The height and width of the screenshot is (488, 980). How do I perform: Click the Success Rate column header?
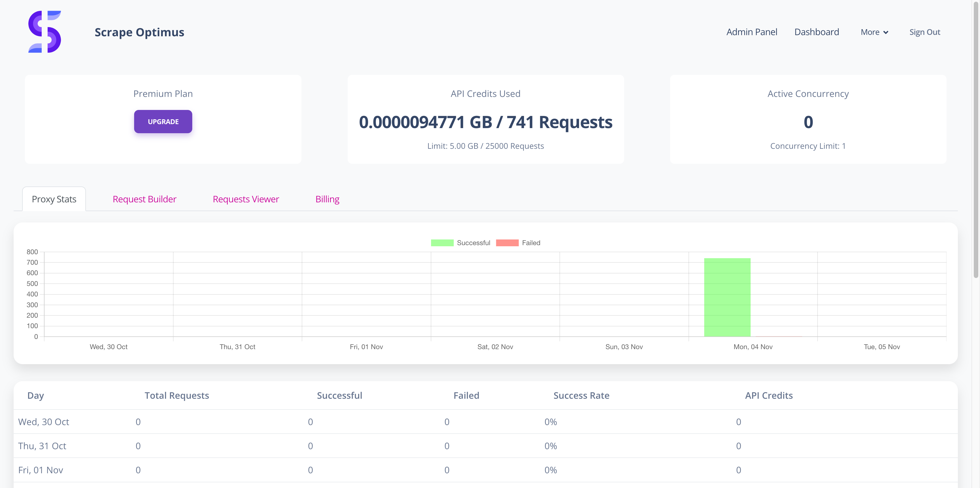pyautogui.click(x=581, y=396)
